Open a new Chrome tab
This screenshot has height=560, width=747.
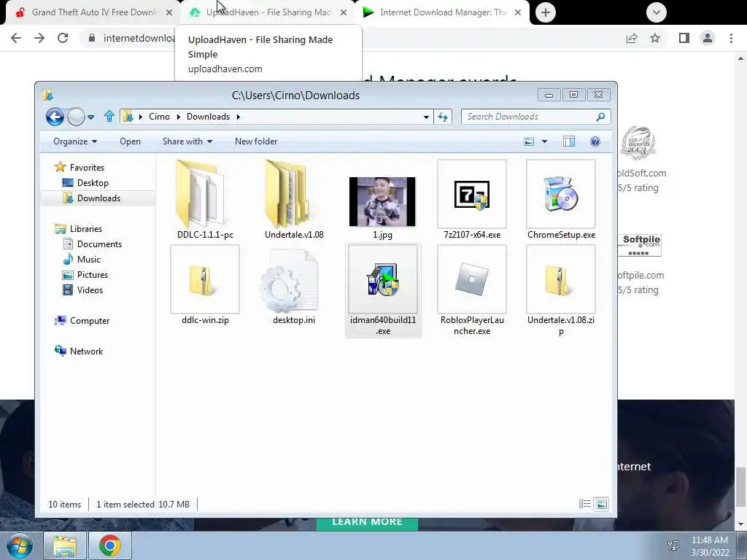point(546,12)
